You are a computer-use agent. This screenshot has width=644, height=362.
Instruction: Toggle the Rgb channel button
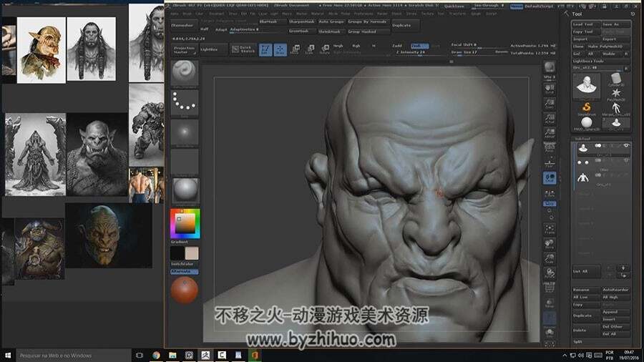356,46
